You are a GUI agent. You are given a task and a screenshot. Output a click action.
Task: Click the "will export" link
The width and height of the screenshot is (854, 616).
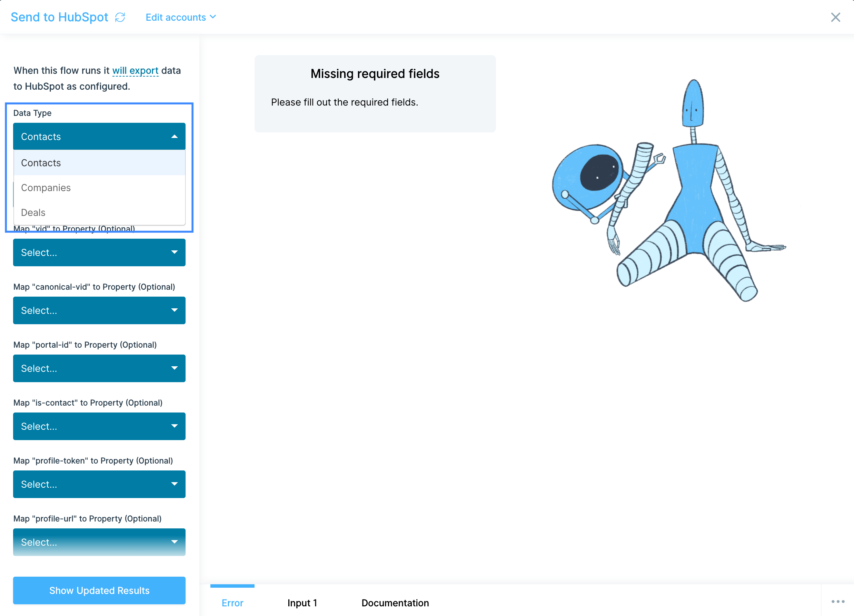coord(135,70)
